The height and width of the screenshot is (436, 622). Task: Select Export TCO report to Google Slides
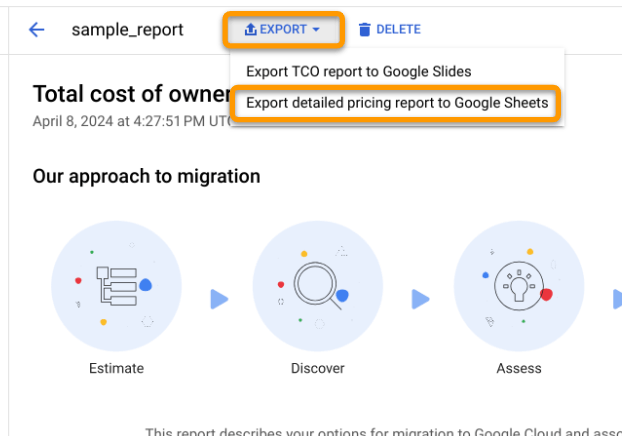coord(359,71)
